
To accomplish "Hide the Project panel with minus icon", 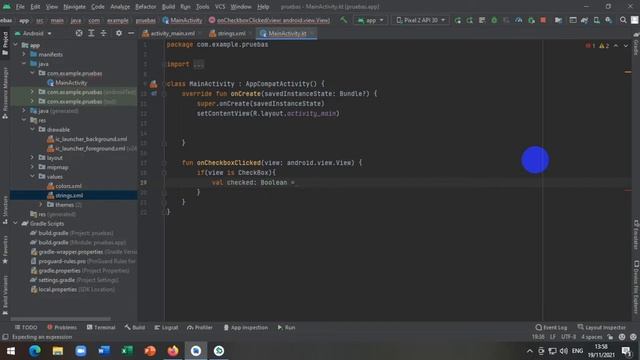I will (x=131, y=33).
